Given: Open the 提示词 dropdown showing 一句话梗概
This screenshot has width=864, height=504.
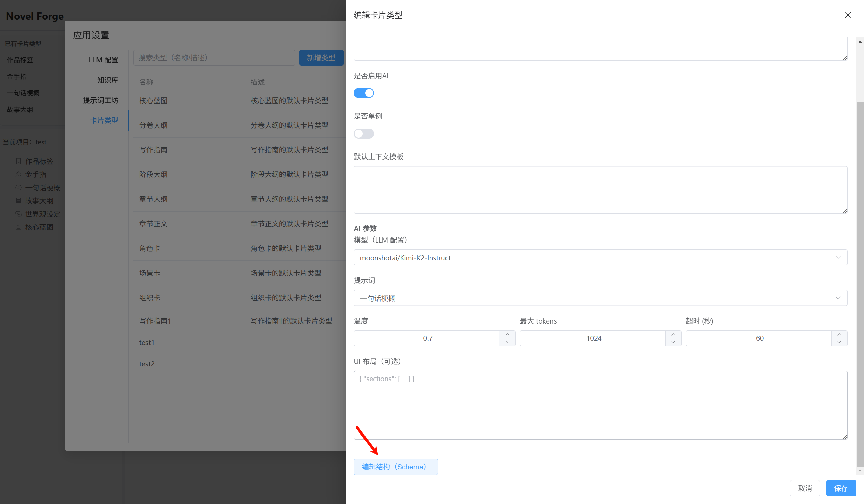Looking at the screenshot, I should (x=600, y=298).
